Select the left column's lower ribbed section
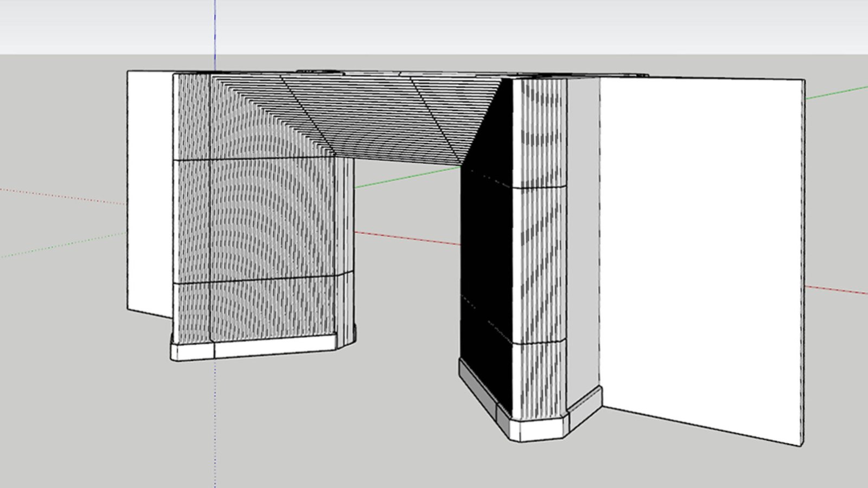The image size is (868, 488). click(255, 309)
